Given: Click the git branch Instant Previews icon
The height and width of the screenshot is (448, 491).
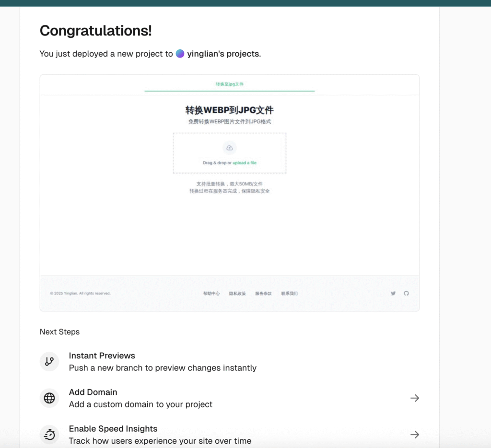Looking at the screenshot, I should 49,361.
